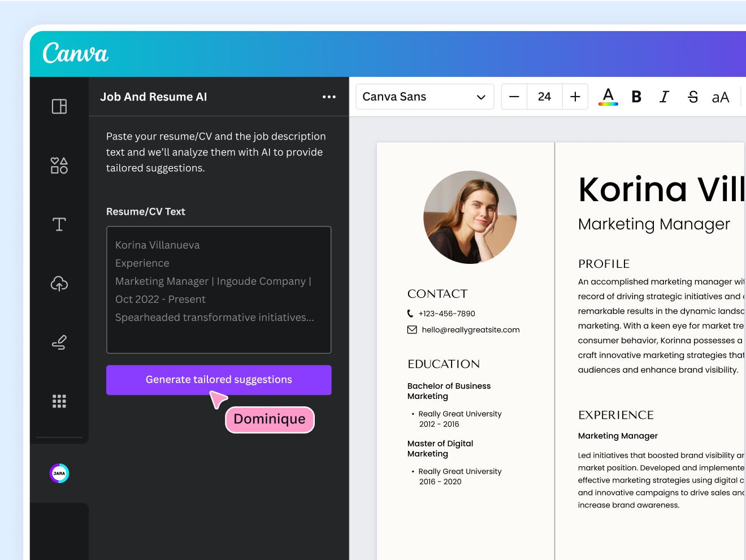
Task: Open the Design templates panel
Action: [x=59, y=106]
